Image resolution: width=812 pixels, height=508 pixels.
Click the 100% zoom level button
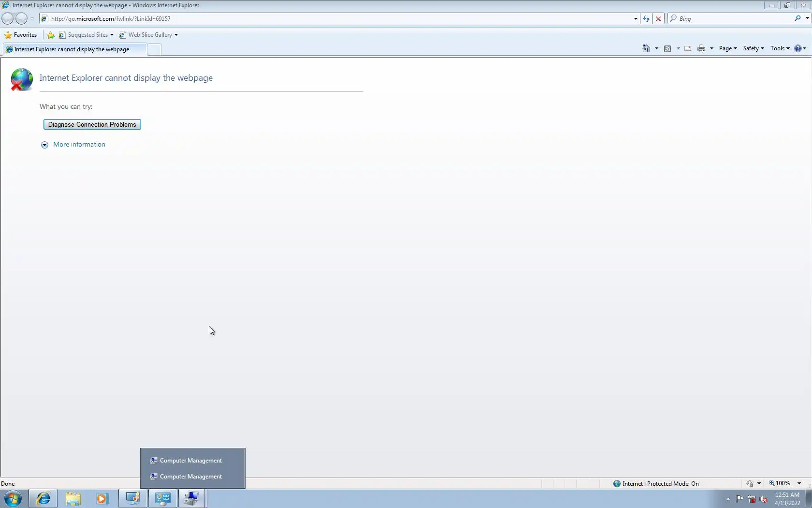click(x=780, y=483)
